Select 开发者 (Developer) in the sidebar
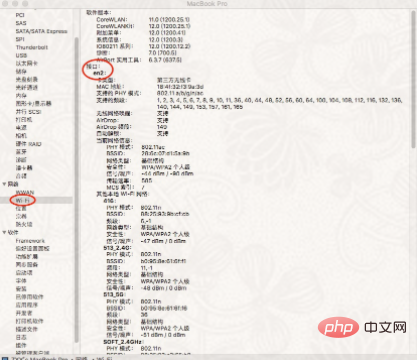Viewport: 417px width, 360px height. [24, 313]
